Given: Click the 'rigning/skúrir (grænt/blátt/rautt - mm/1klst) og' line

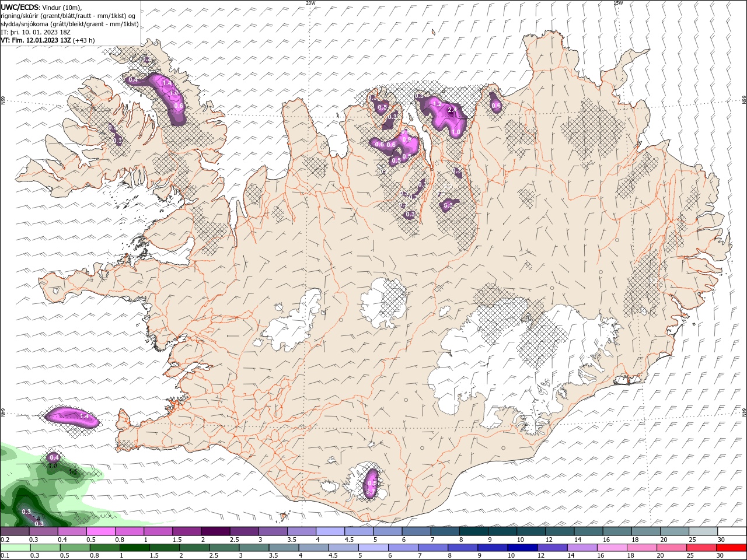Looking at the screenshot, I should (68, 16).
